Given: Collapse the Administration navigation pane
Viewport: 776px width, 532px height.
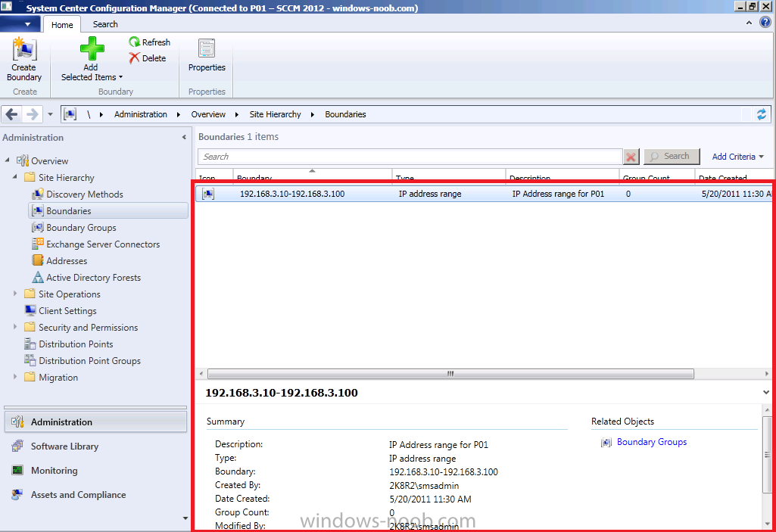Looking at the screenshot, I should click(x=184, y=137).
